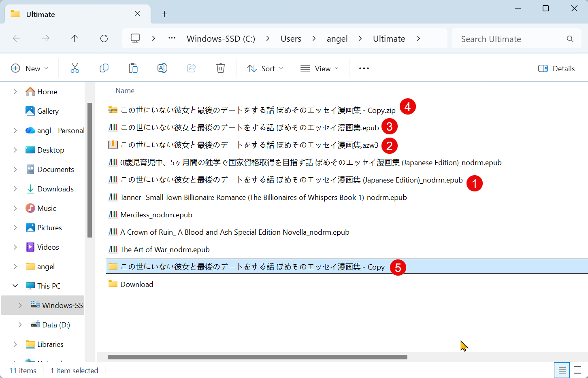
Task: Show hidden breadcrumb path via ellipsis
Action: pos(172,38)
